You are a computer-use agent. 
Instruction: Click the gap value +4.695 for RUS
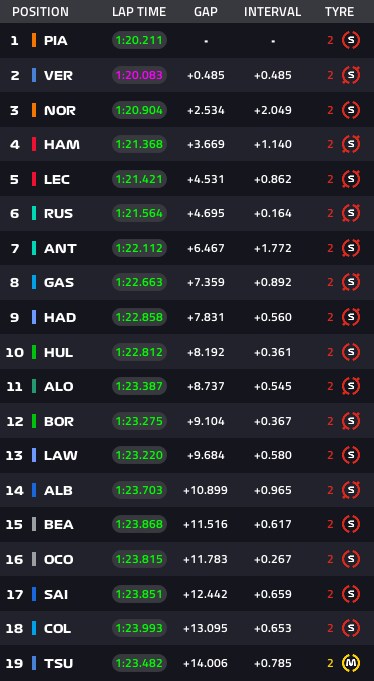(x=206, y=213)
